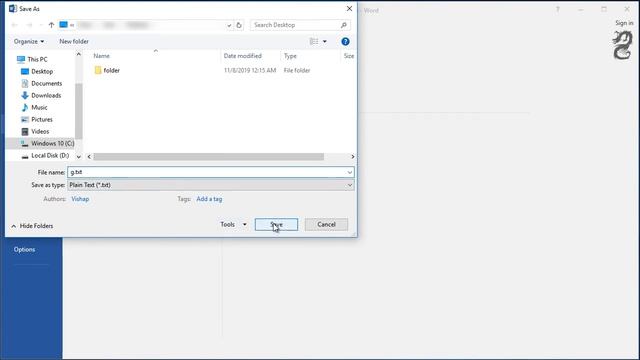Click the Pictures icon in sidebar
Screen dimensions: 640x360
pyautogui.click(x=25, y=119)
